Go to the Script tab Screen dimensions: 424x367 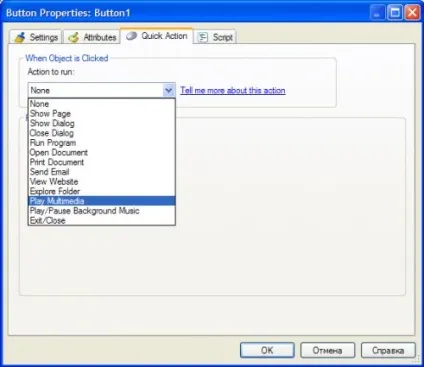point(215,37)
